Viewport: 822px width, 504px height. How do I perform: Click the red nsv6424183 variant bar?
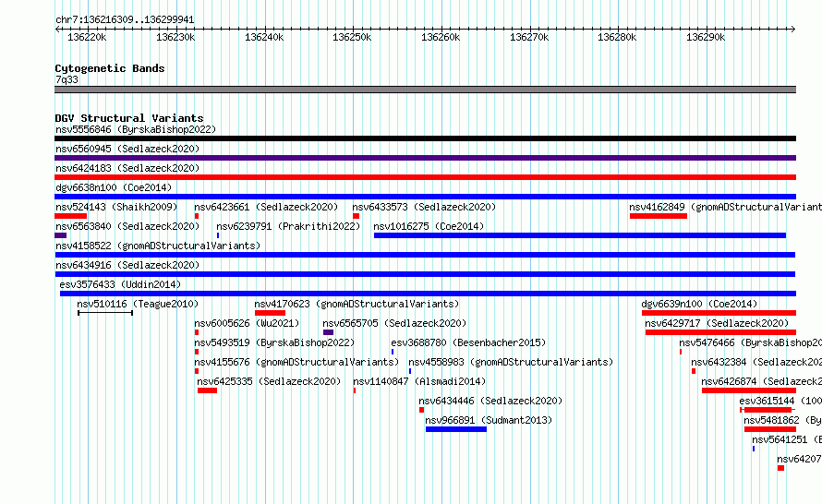425,177
